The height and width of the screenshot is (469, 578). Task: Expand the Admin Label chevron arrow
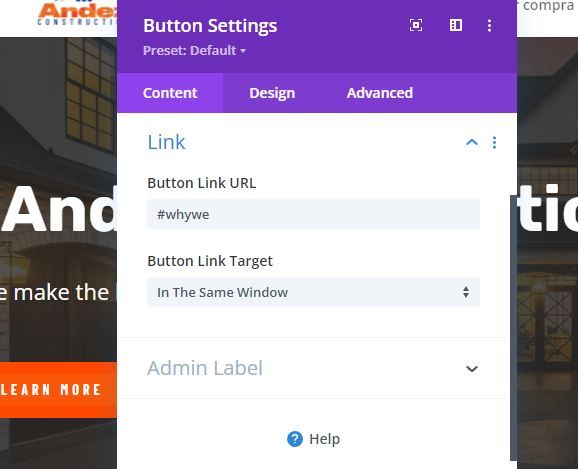[472, 369]
